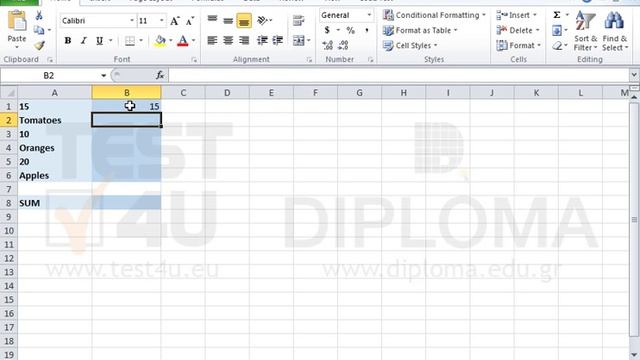The height and width of the screenshot is (360, 640).
Task: Click Decrease Indent icon
Action: (x=262, y=40)
